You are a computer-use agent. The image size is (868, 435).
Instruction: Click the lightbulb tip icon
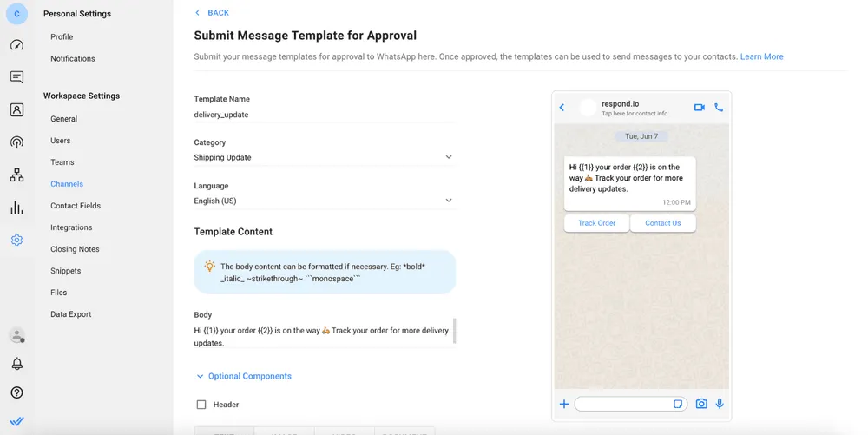[x=209, y=267]
